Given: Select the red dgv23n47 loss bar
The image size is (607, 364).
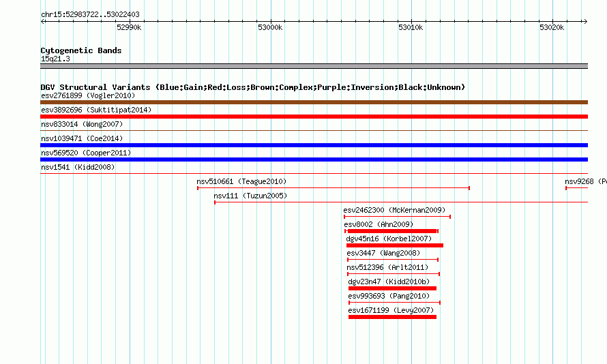Looking at the screenshot, I should 393,288.
